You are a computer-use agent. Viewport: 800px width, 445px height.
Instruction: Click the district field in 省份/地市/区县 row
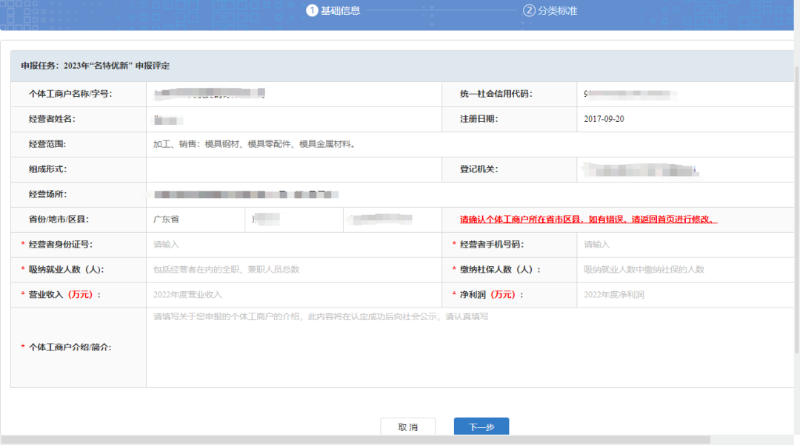coord(390,219)
